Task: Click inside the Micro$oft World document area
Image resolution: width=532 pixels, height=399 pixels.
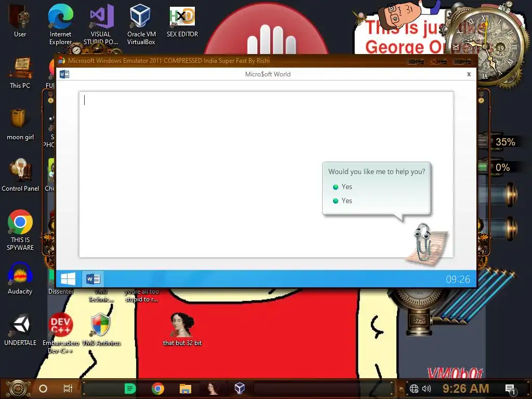Action: tap(266, 175)
